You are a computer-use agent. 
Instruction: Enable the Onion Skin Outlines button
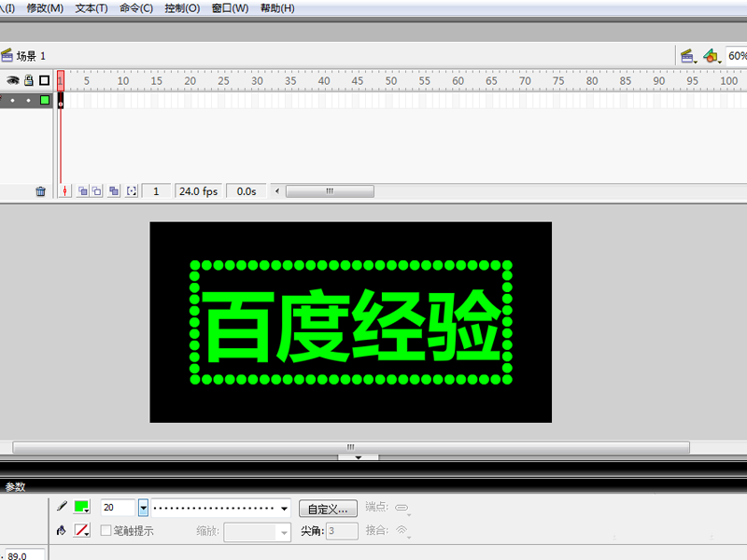pyautogui.click(x=97, y=191)
